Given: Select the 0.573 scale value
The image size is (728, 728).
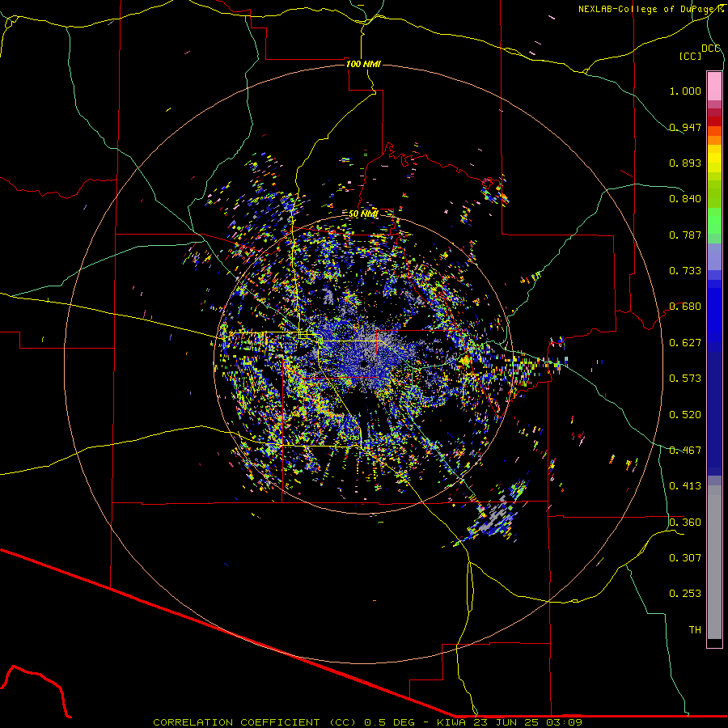Looking at the screenshot, I should point(685,379).
